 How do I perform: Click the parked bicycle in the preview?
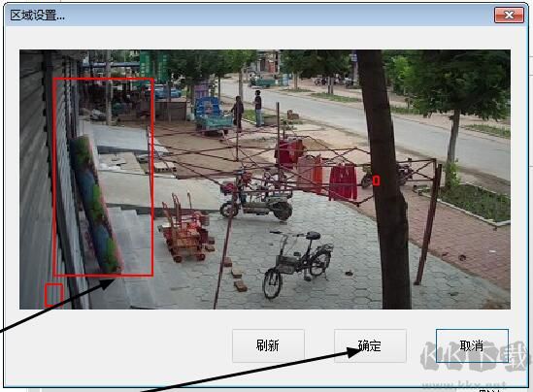pos(298,263)
